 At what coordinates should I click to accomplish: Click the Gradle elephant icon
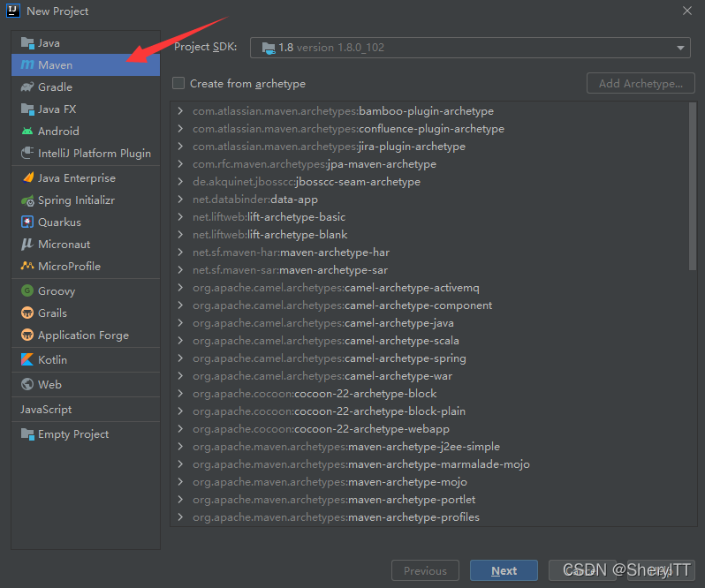point(27,87)
